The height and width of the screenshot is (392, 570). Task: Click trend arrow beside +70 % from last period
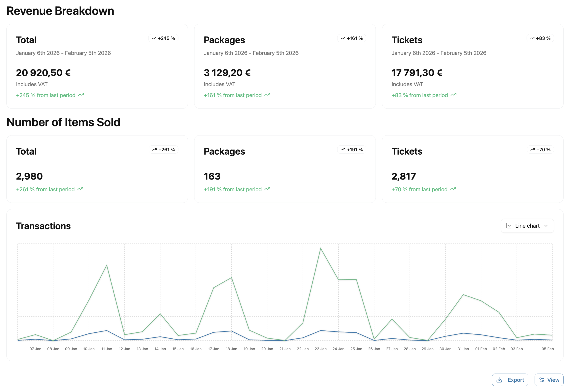point(453,189)
